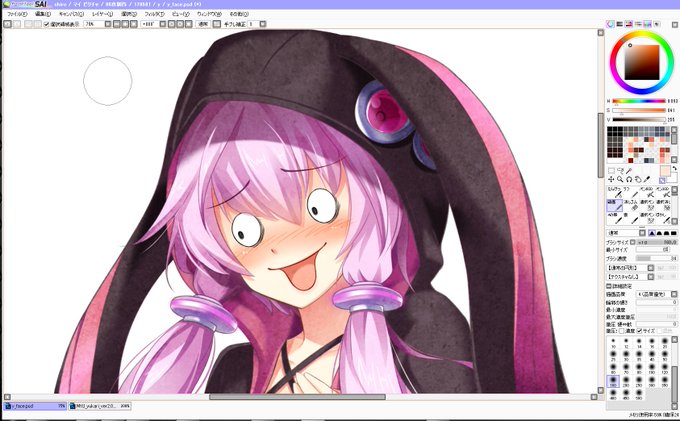Toggle the transparent color button
680x421 pixels.
[663, 180]
